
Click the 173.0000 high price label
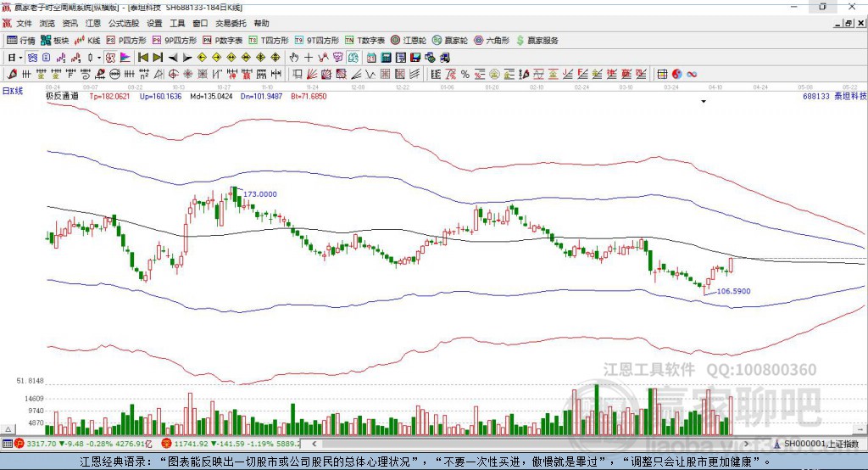coord(260,194)
